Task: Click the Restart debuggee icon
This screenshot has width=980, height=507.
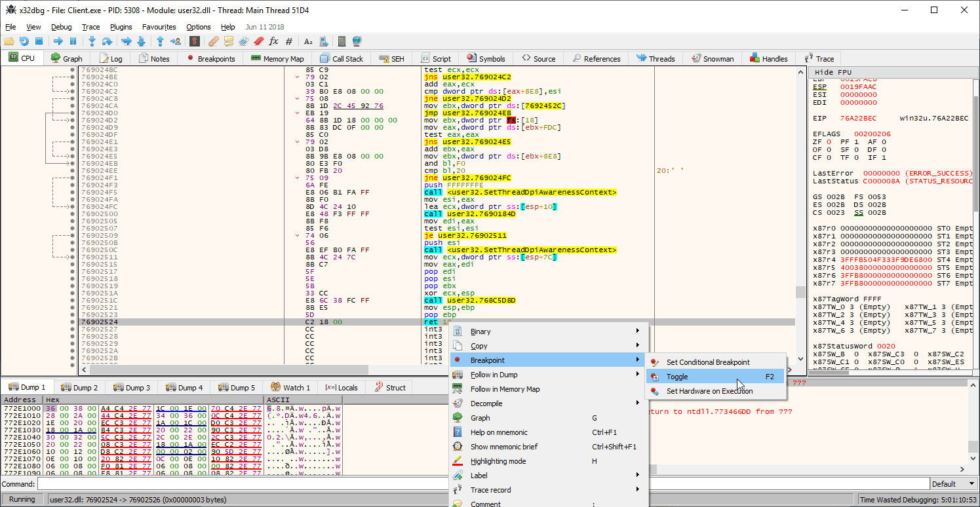Action: click(24, 41)
